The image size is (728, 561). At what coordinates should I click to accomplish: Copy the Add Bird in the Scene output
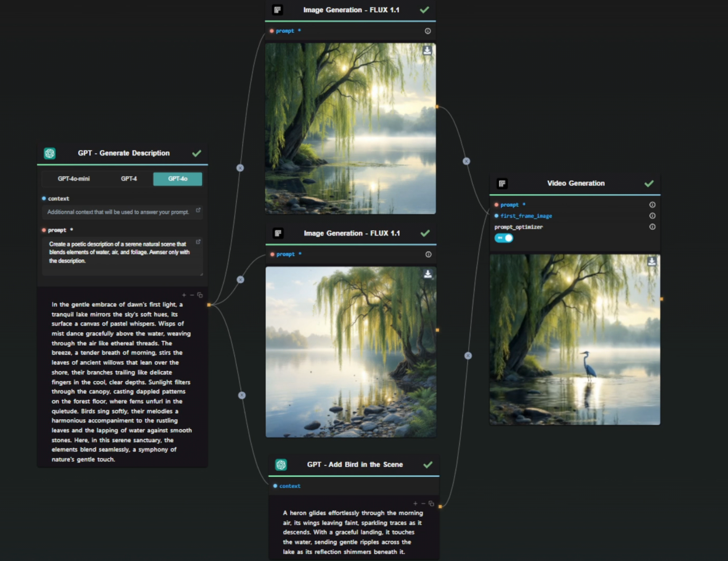coord(431,503)
